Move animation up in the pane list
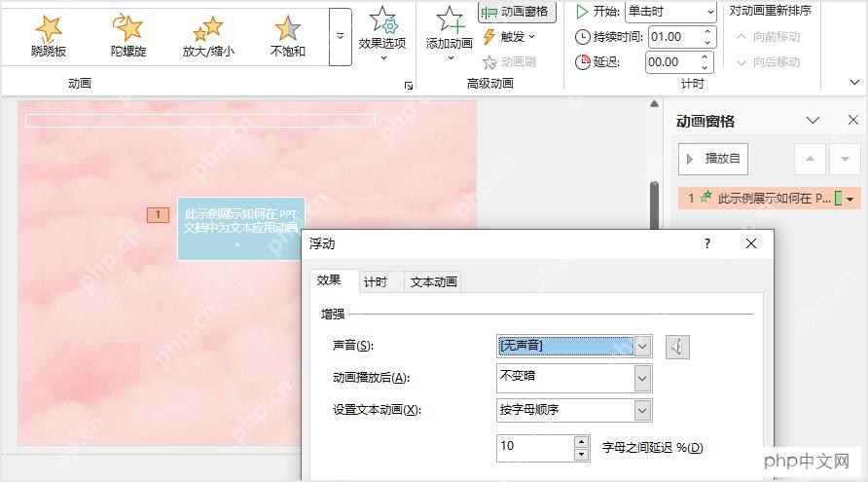 click(x=810, y=159)
